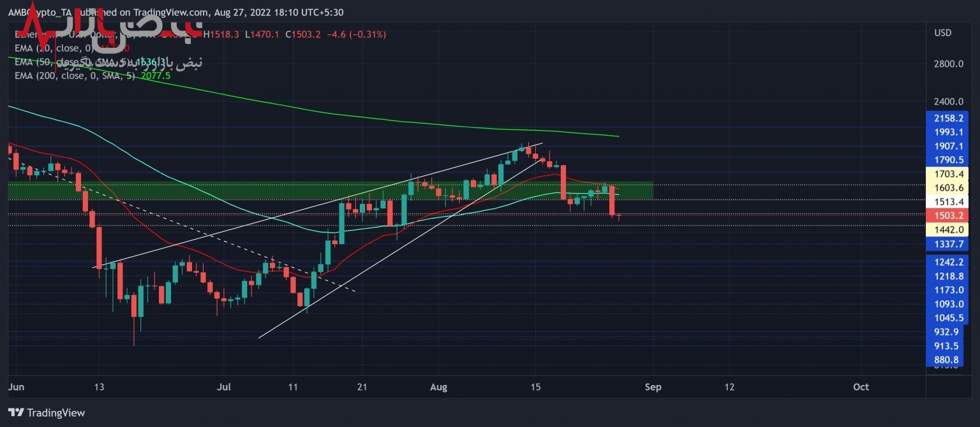
Task: Click the USD currency label
Action: tap(942, 33)
